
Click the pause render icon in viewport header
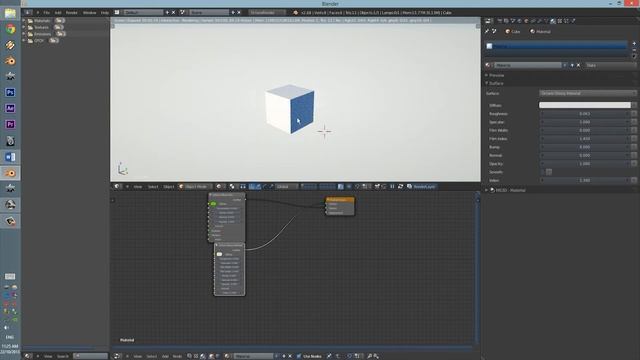click(392, 187)
